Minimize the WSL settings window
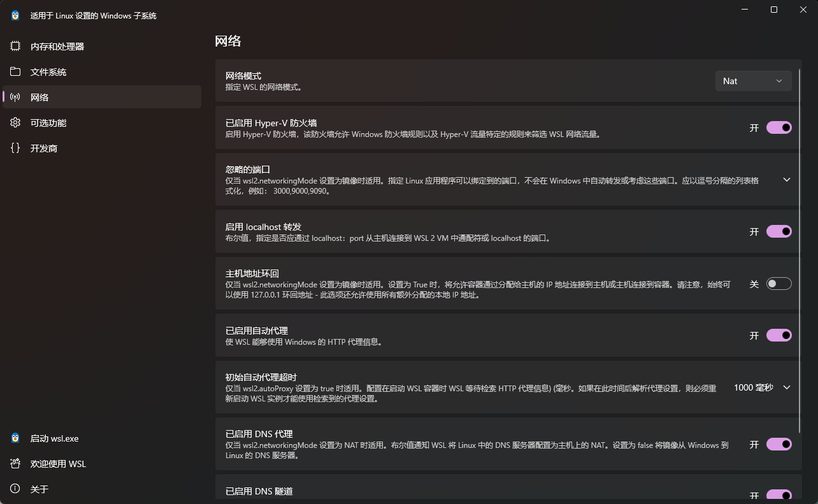 click(744, 10)
